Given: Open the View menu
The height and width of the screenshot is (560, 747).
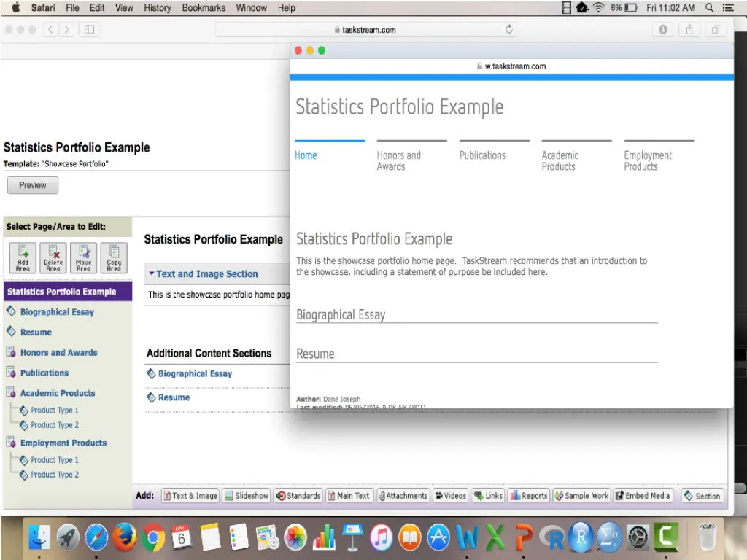Looking at the screenshot, I should tap(124, 7).
